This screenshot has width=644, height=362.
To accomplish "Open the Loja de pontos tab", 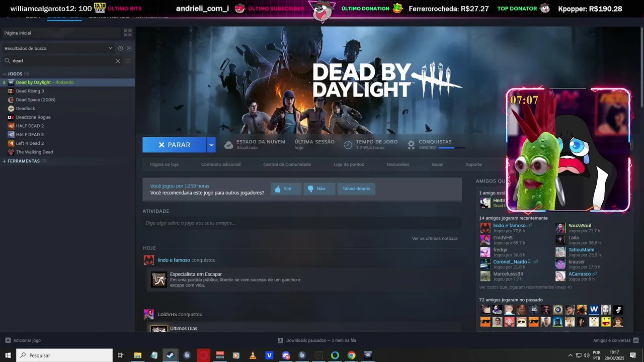I will (x=349, y=164).
